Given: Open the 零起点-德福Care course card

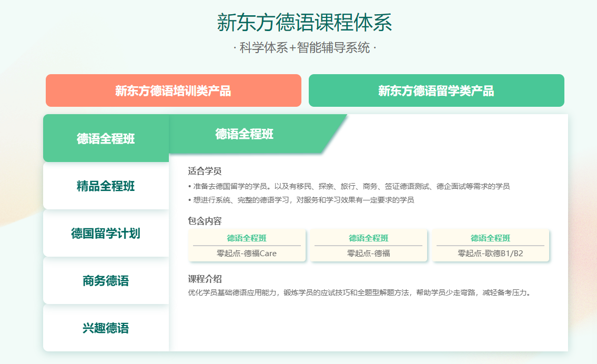Looking at the screenshot, I should pos(247,254).
